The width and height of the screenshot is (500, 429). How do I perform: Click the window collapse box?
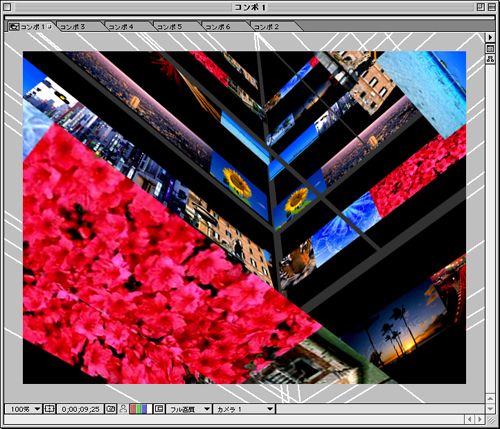tap(492, 7)
